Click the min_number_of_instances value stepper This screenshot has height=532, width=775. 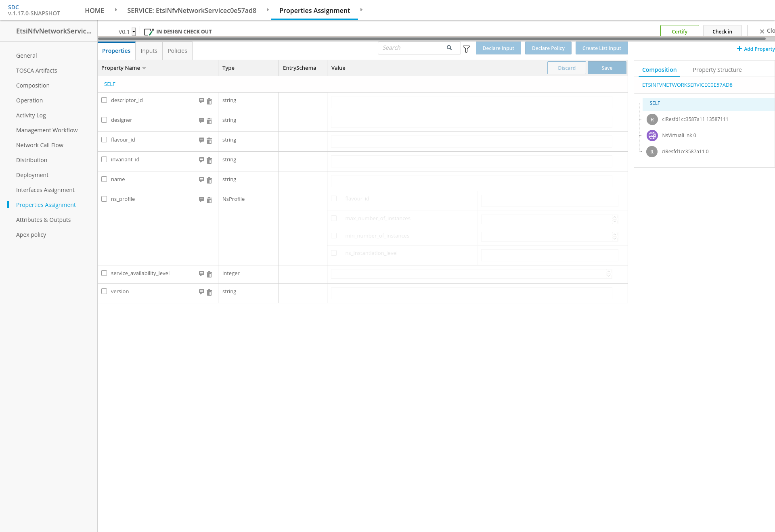click(x=615, y=236)
